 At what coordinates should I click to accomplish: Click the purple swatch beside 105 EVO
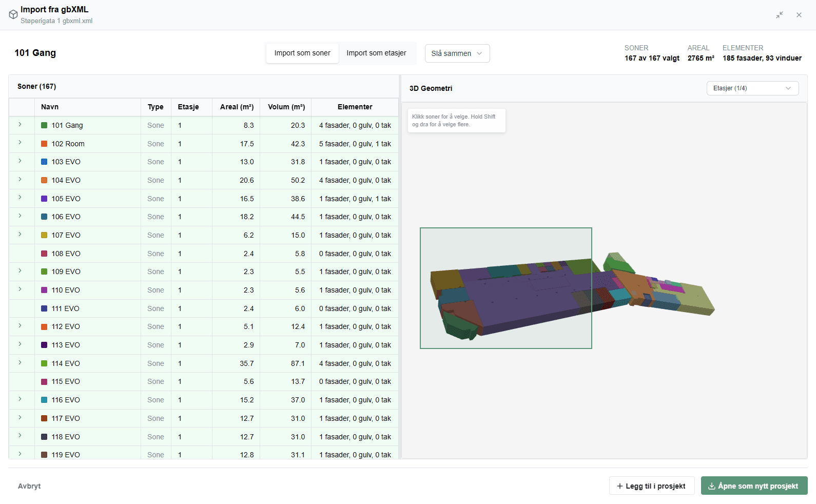click(x=44, y=199)
